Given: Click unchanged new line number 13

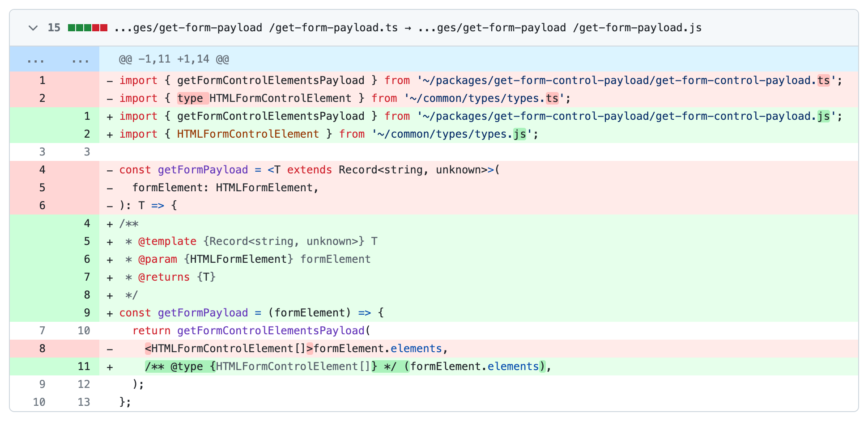Looking at the screenshot, I should 84,402.
